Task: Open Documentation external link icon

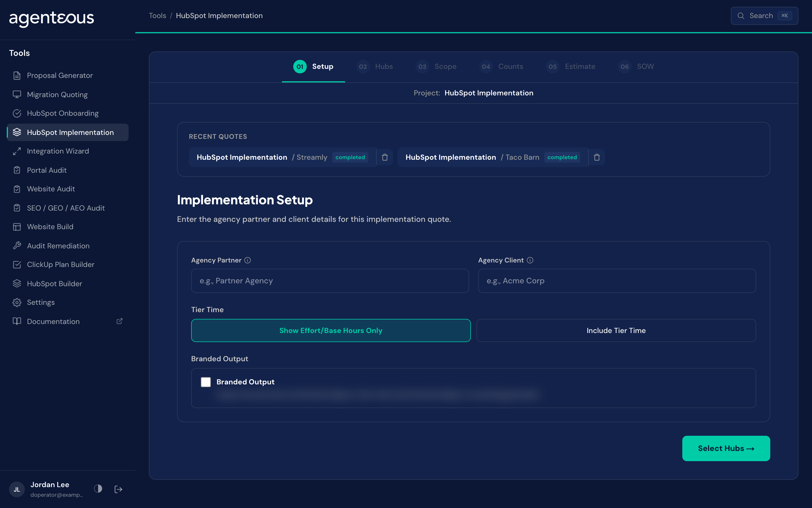Action: coord(120,321)
